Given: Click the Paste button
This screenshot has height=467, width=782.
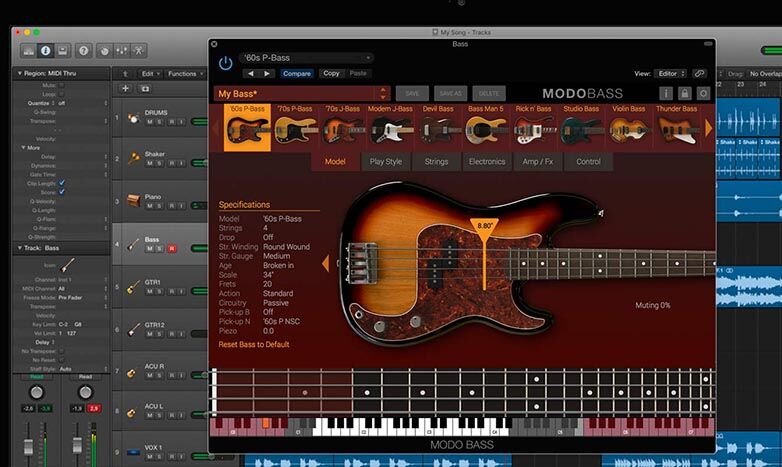Looking at the screenshot, I should (358, 73).
